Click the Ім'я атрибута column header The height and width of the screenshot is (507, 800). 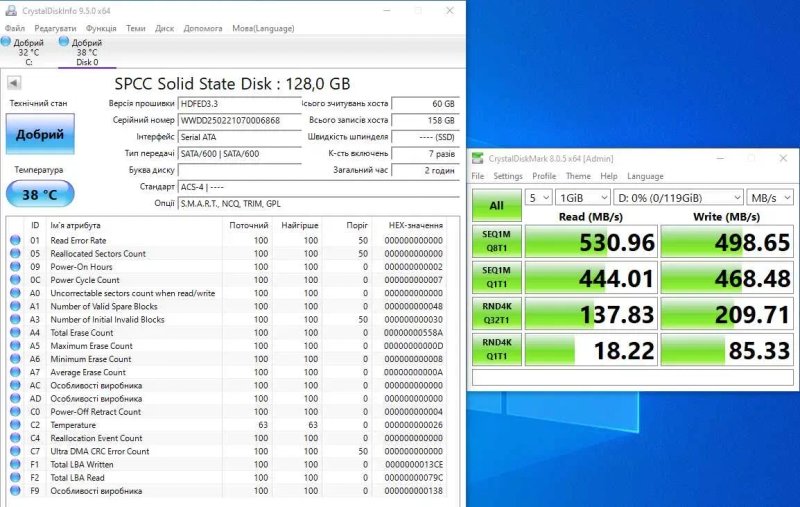[x=134, y=225]
